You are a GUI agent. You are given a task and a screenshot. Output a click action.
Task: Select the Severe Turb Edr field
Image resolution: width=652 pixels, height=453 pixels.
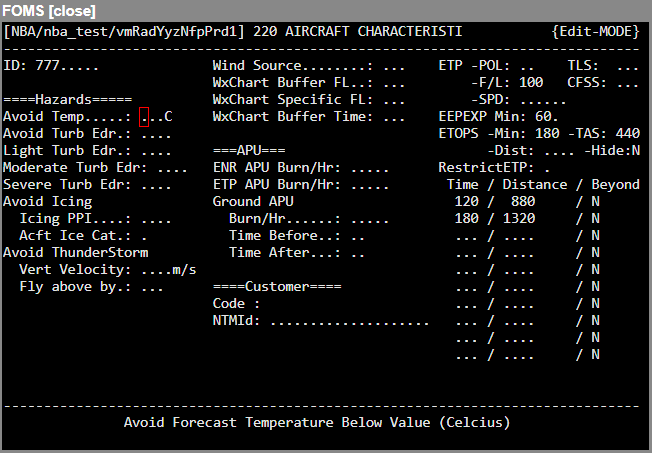coord(156,185)
